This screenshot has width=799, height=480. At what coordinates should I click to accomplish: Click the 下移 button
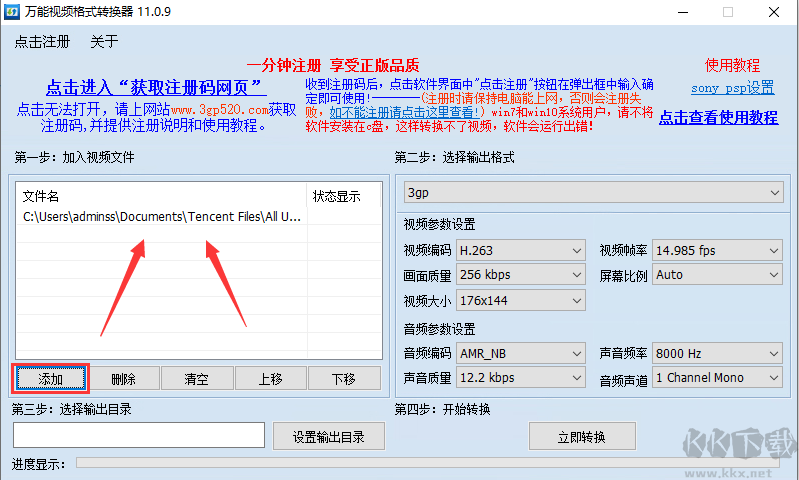(x=343, y=379)
